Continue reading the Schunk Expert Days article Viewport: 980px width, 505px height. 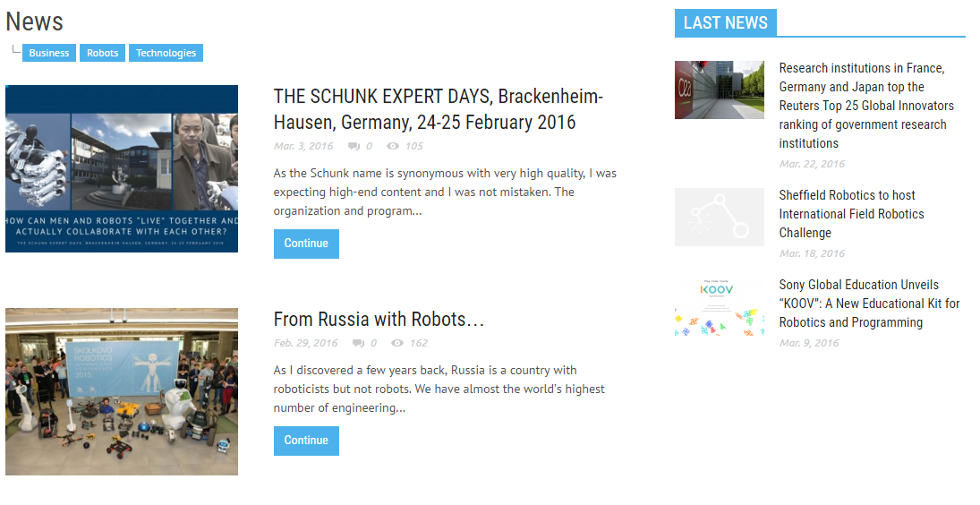click(x=306, y=244)
